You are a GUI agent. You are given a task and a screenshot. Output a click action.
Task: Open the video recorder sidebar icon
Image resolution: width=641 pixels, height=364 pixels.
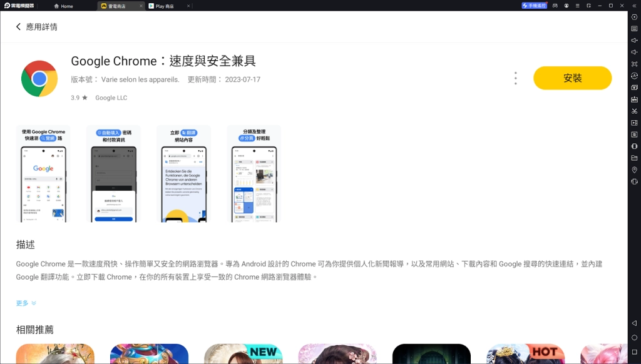[635, 123]
